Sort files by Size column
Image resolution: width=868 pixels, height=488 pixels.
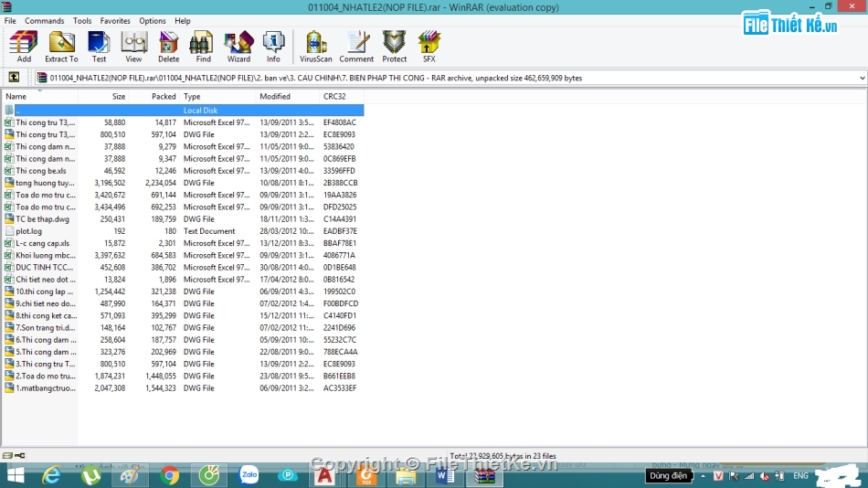[x=103, y=96]
